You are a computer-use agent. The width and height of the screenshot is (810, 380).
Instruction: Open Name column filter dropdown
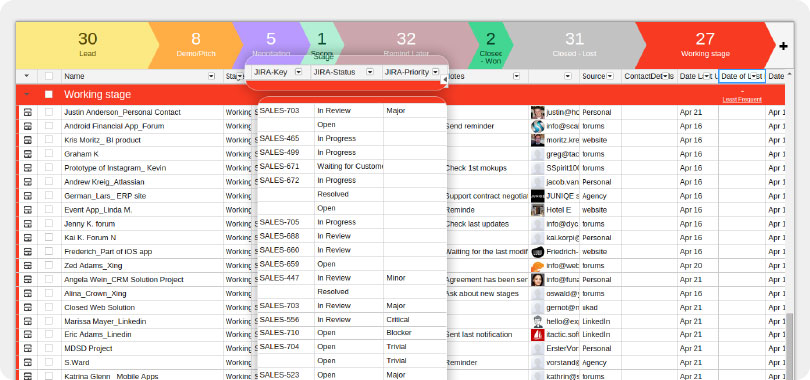click(x=211, y=76)
